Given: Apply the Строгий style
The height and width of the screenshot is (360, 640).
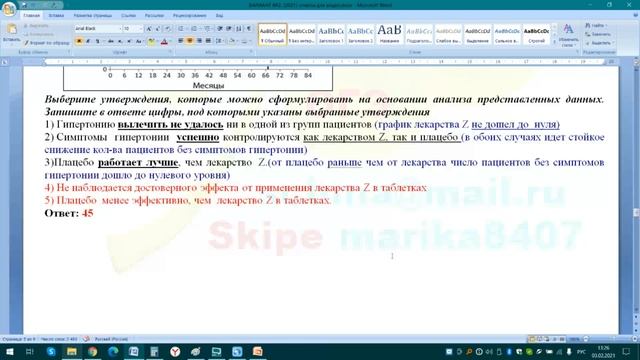Looking at the screenshot, I should tap(536, 34).
